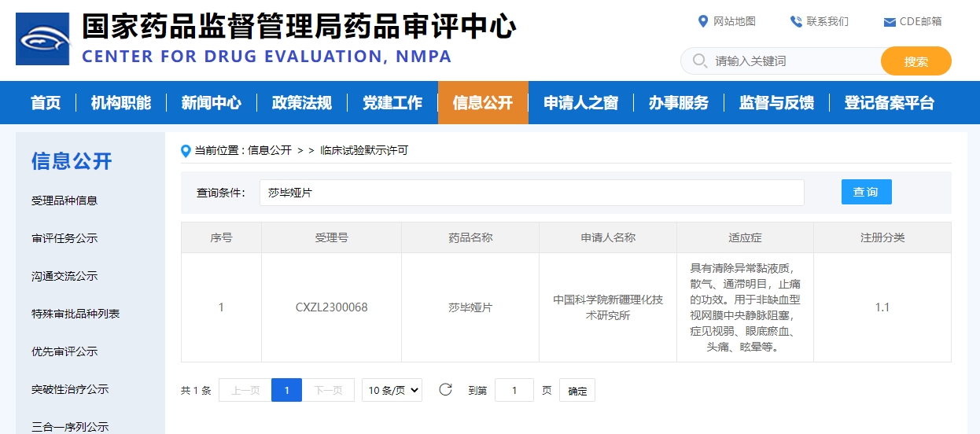980x434 pixels.
Task: Click acceptance number CXZL2300068
Action: point(331,307)
